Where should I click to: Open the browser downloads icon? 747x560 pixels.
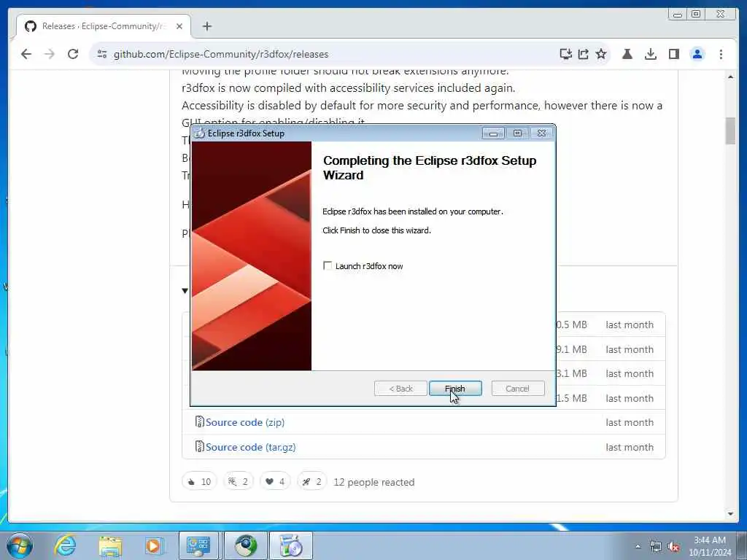pos(650,54)
